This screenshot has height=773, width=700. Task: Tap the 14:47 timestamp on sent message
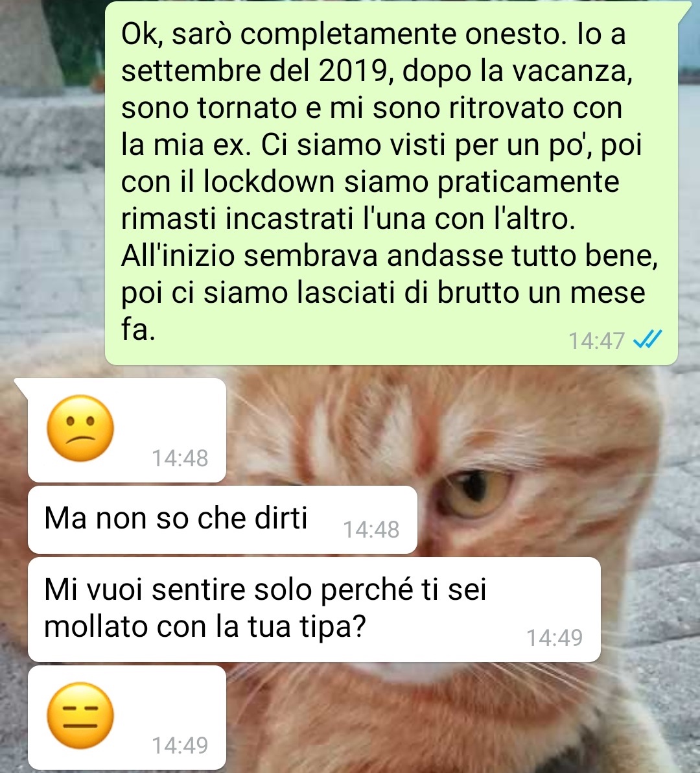click(596, 340)
